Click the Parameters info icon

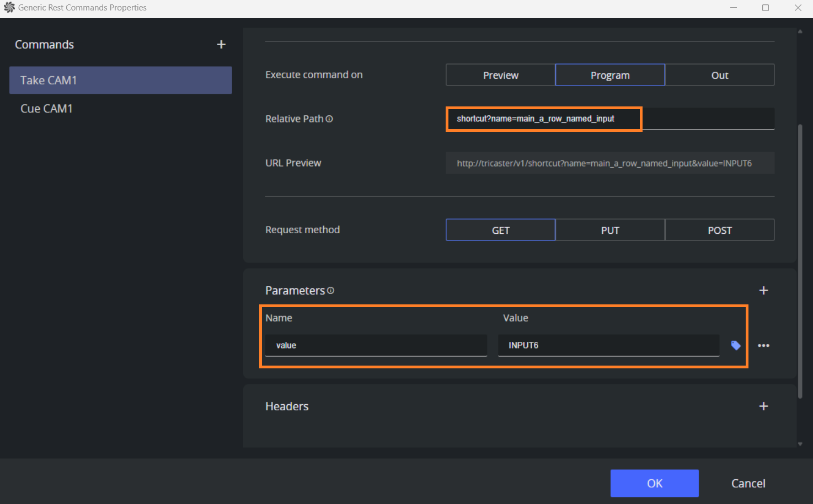(330, 291)
